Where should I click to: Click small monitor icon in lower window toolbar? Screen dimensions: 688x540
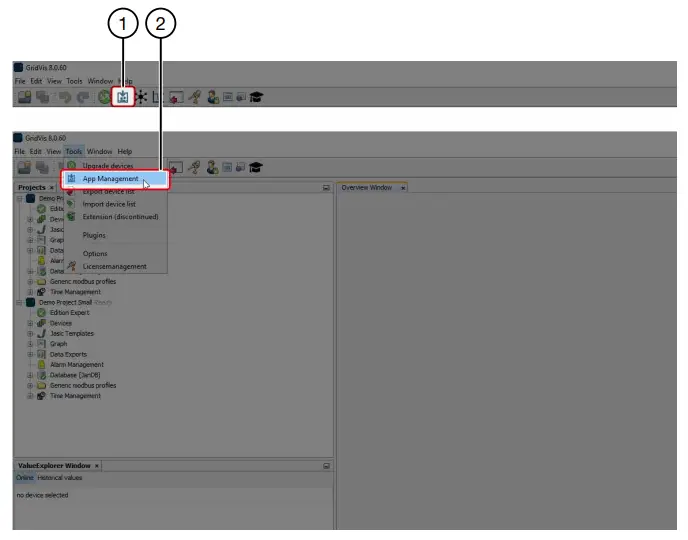click(240, 167)
